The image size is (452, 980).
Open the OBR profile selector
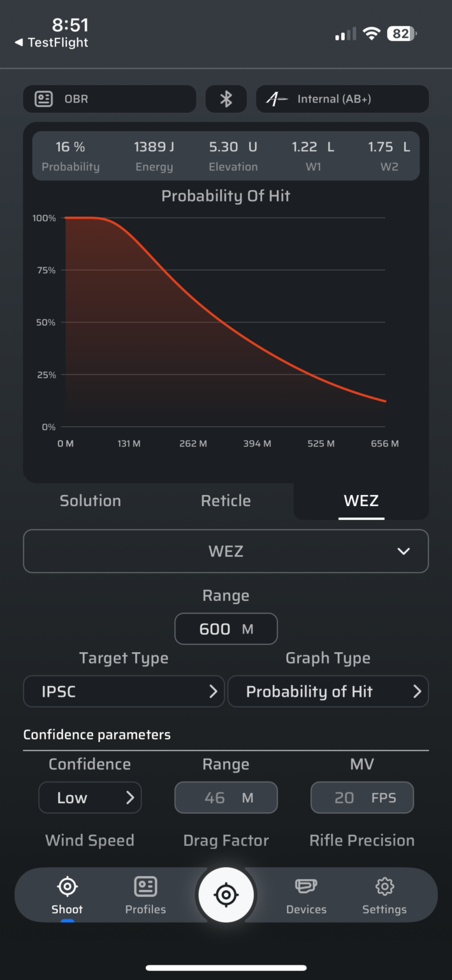pyautogui.click(x=109, y=99)
